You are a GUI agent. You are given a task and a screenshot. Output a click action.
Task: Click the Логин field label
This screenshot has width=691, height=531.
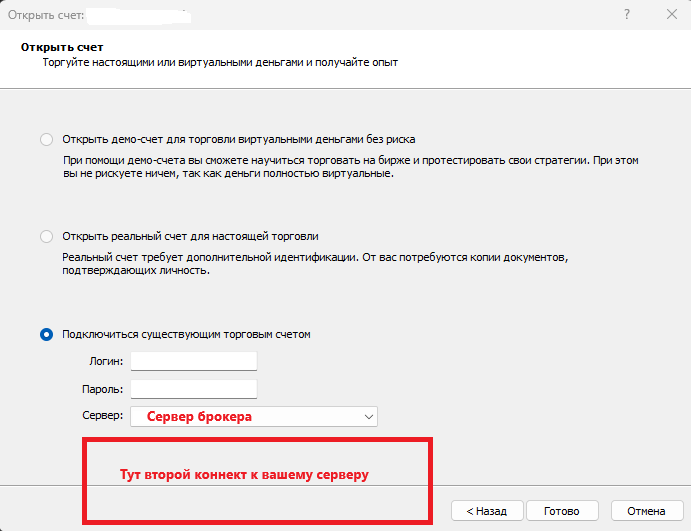click(x=106, y=361)
